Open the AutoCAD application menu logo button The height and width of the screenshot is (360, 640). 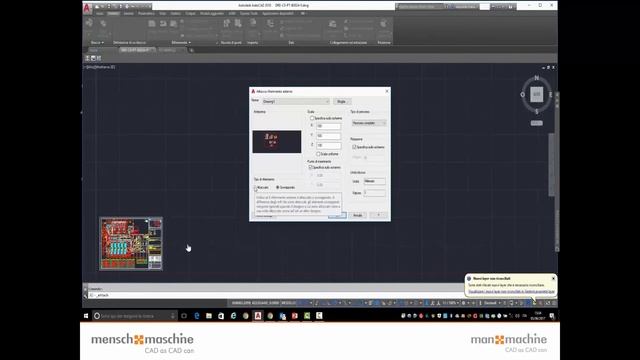[87, 8]
